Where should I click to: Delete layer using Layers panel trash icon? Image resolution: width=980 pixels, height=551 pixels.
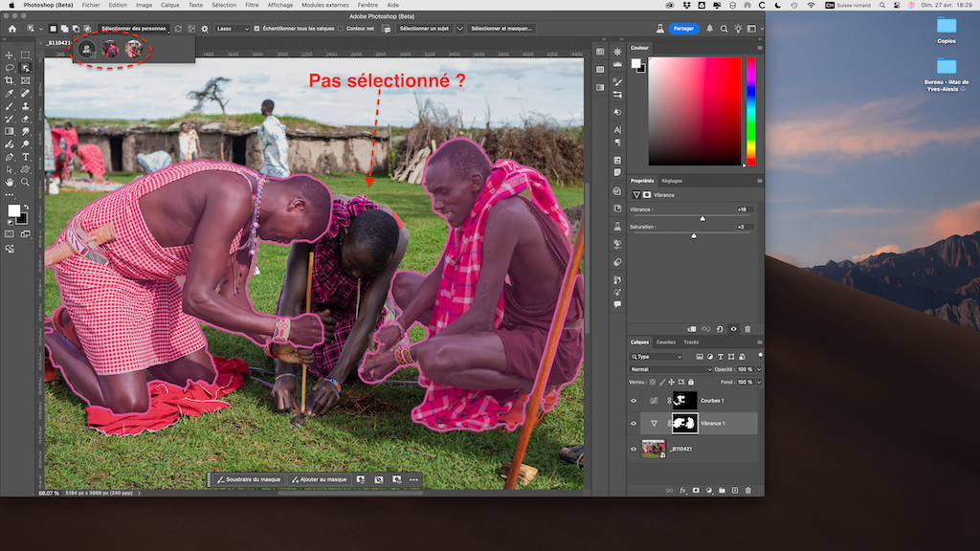tap(747, 491)
